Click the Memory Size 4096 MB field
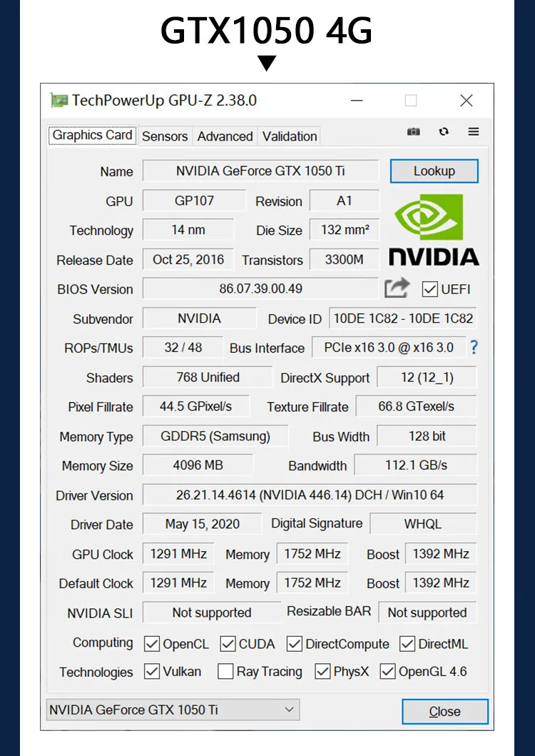Viewport: 535px width, 756px height. 198,465
